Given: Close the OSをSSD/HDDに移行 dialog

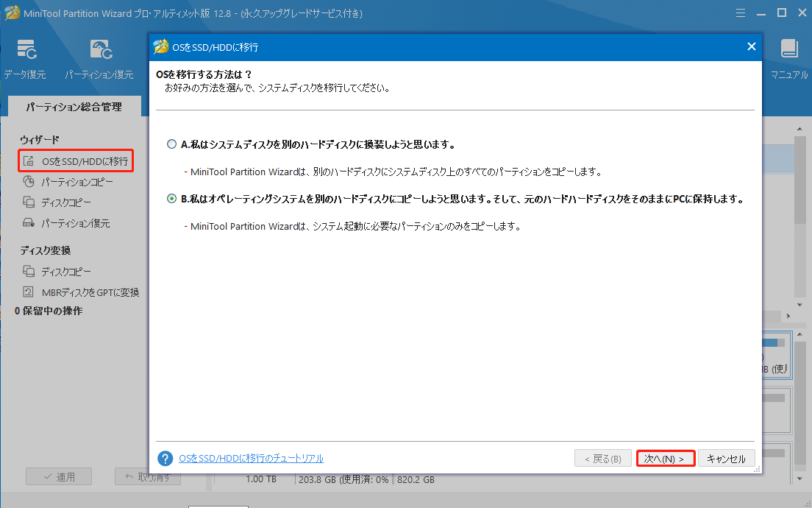Looking at the screenshot, I should [x=752, y=46].
